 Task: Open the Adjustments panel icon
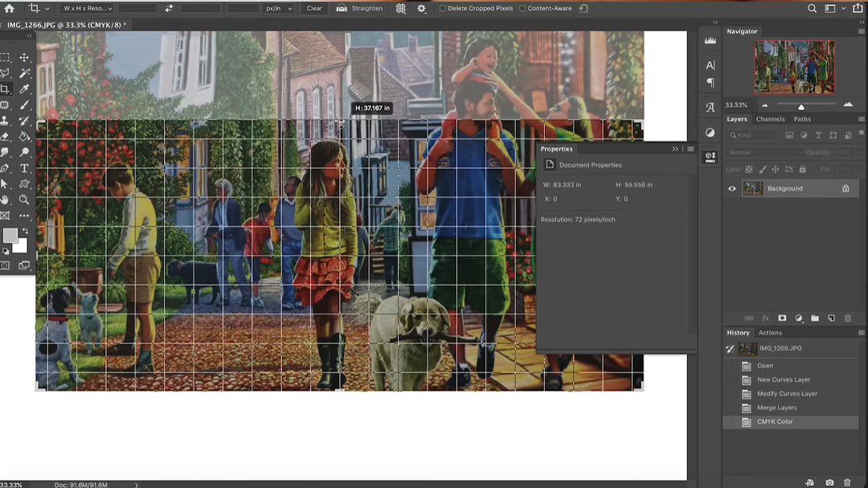tap(710, 133)
